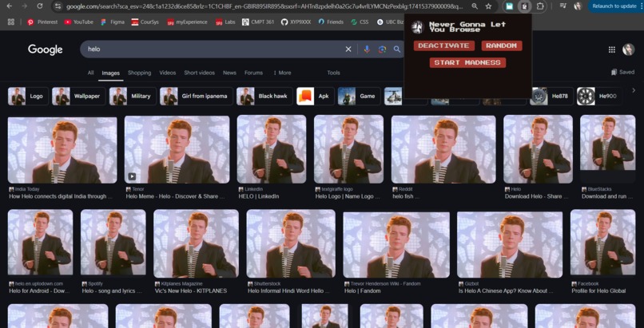This screenshot has height=328, width=644.
Task: Open the bookmarks apps grid icon
Action: point(11,22)
